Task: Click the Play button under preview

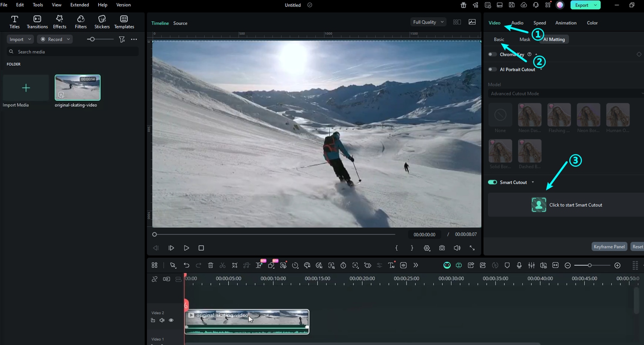Action: point(186,248)
